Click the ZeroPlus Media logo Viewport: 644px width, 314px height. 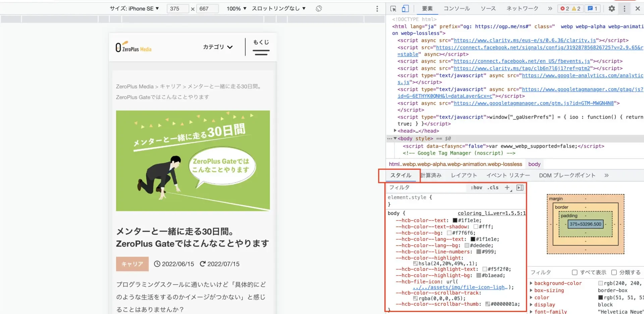[x=133, y=47]
